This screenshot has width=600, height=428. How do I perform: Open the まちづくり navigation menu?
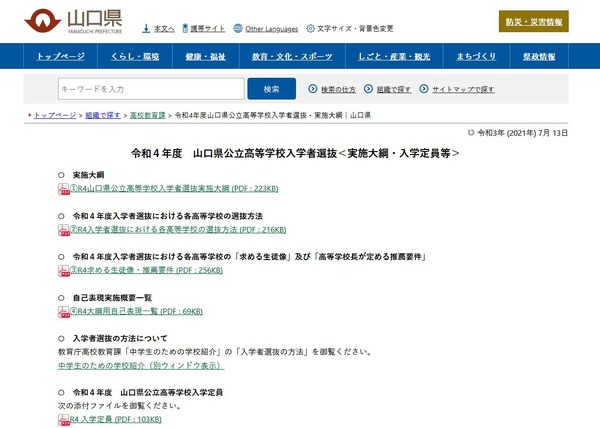(x=476, y=56)
